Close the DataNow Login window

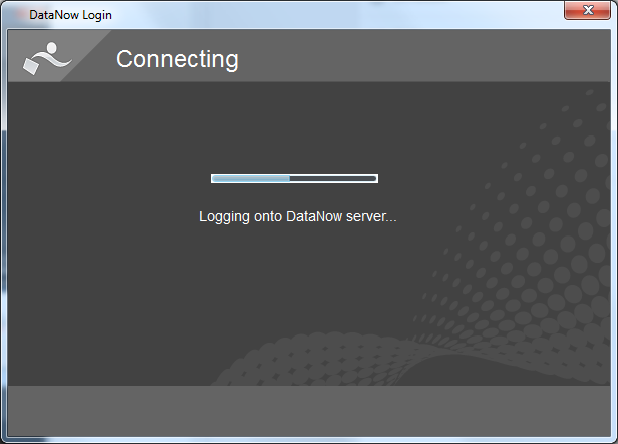(x=587, y=10)
